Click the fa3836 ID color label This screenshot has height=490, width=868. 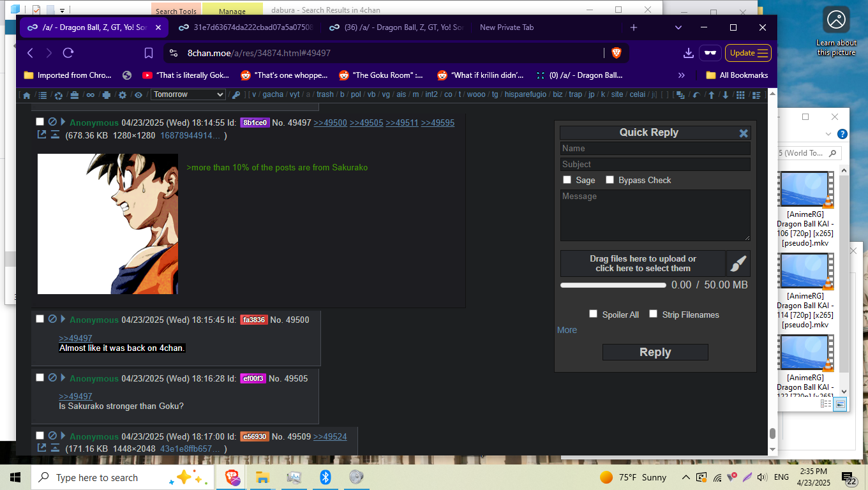point(254,320)
